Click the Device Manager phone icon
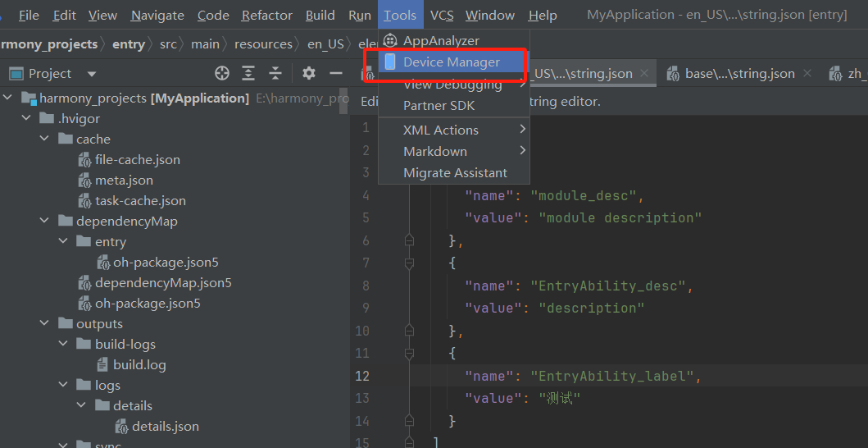 click(x=390, y=62)
